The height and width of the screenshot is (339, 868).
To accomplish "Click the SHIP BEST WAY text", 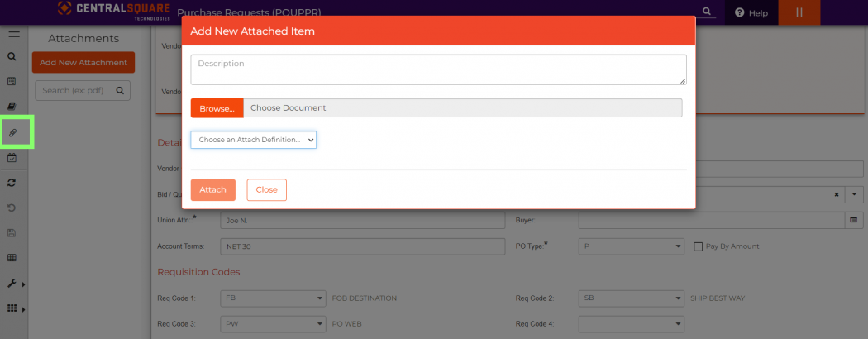I will pos(718,298).
